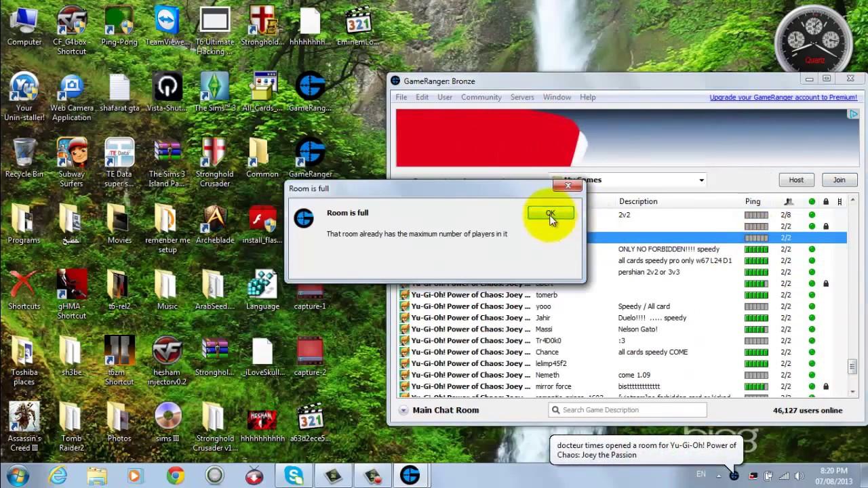Select the mirror force room row
This screenshot has width=868, height=488.
coord(621,386)
